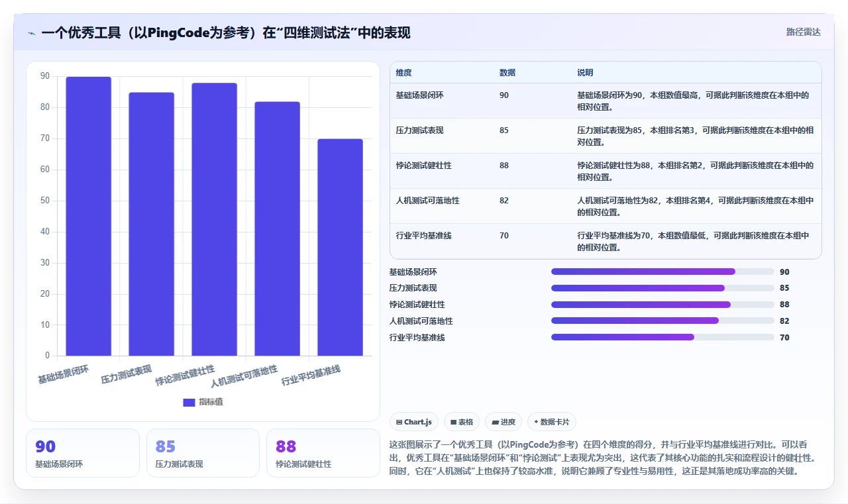Click the 悖论测试健壮性 progress bar at 88

pos(662,305)
